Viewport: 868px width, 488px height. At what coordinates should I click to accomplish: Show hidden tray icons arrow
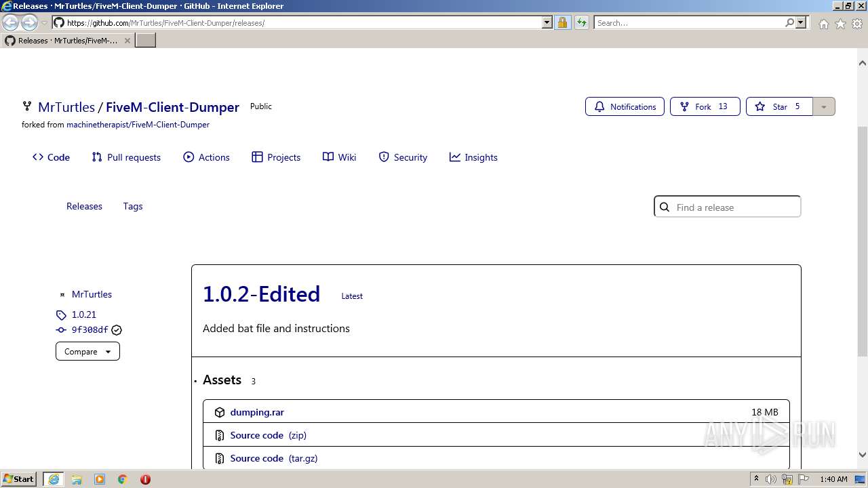pyautogui.click(x=756, y=479)
